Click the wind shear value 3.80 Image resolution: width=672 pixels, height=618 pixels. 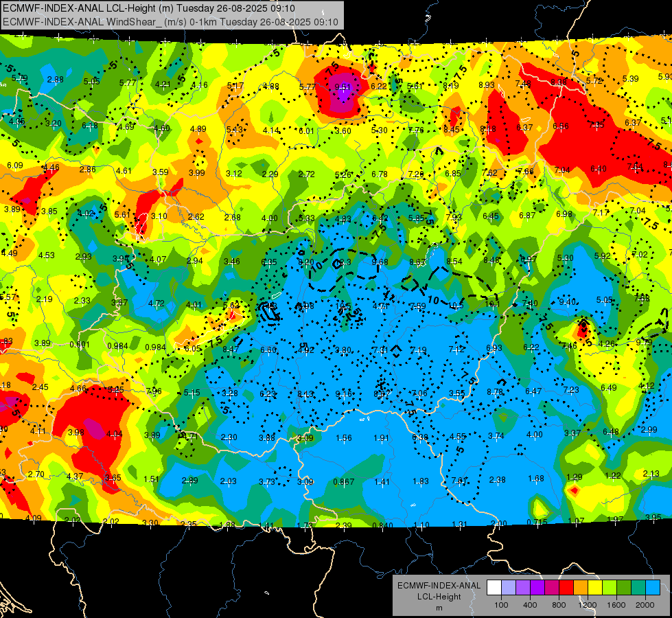(x=343, y=350)
